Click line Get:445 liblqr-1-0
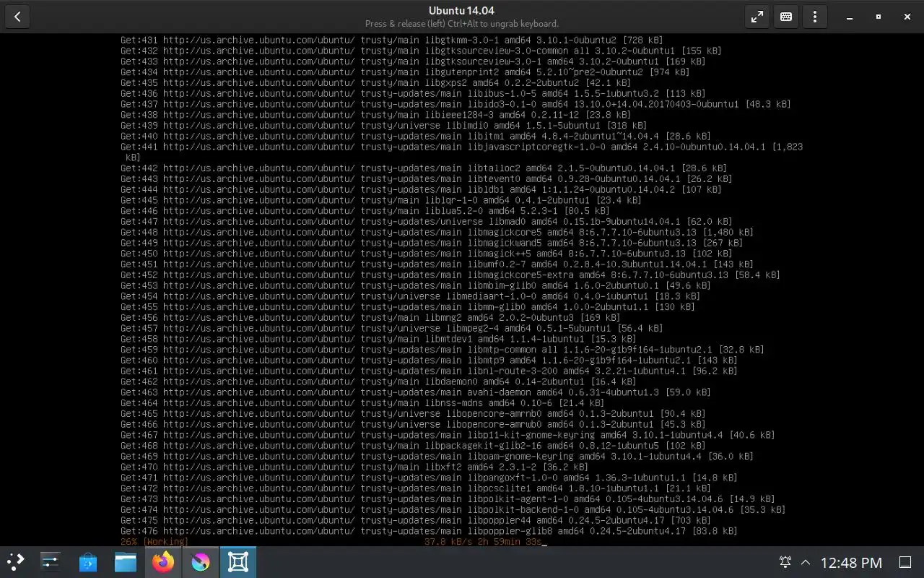 [381, 200]
